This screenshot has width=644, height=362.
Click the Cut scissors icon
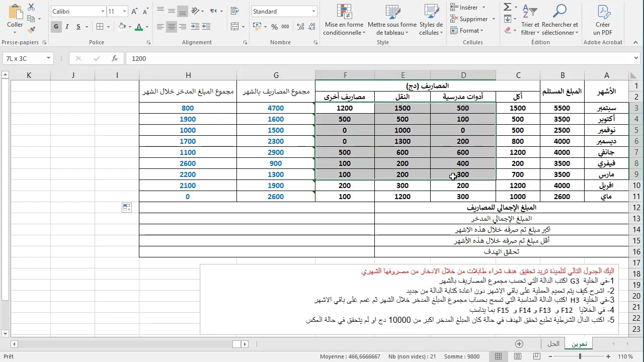coord(31,7)
